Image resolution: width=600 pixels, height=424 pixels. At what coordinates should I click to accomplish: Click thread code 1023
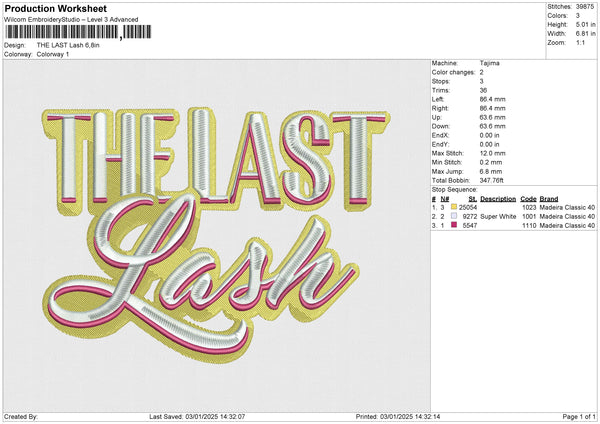coord(529,207)
